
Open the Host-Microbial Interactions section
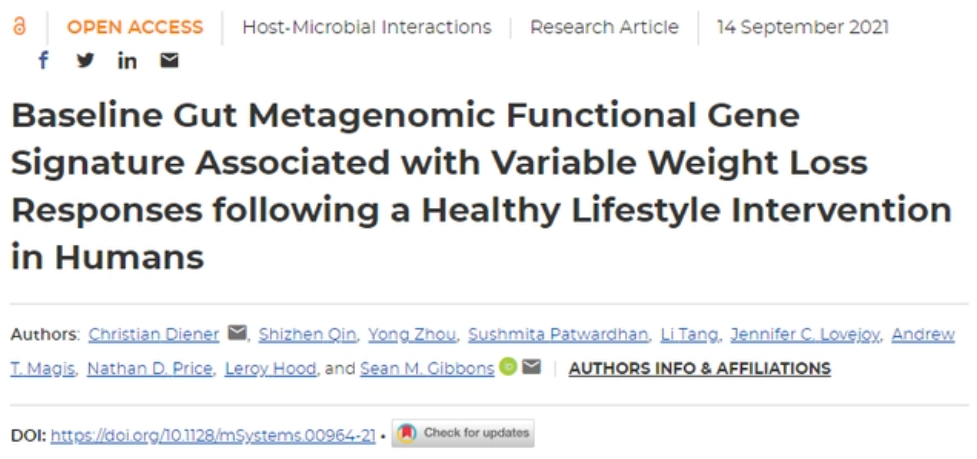coord(366,27)
